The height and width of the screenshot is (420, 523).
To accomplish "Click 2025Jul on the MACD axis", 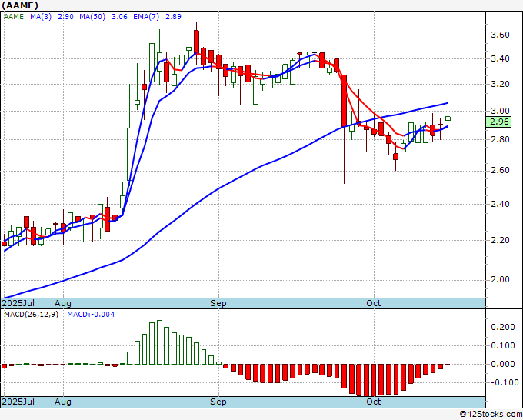I will [x=18, y=402].
